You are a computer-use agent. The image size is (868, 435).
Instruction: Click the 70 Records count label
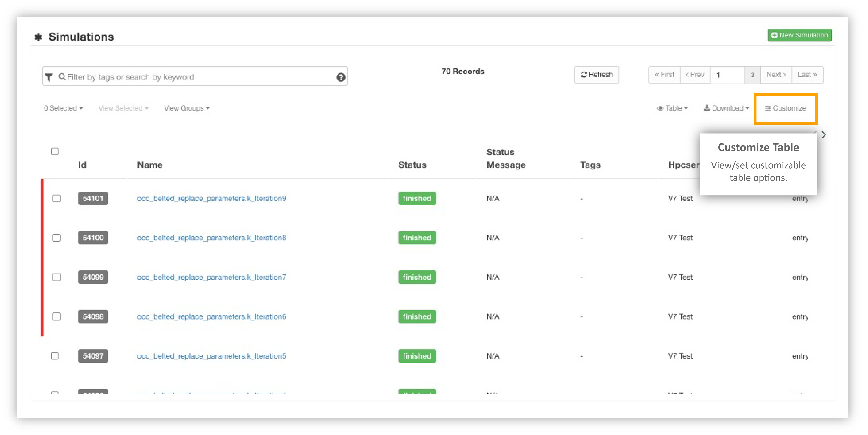(x=463, y=71)
